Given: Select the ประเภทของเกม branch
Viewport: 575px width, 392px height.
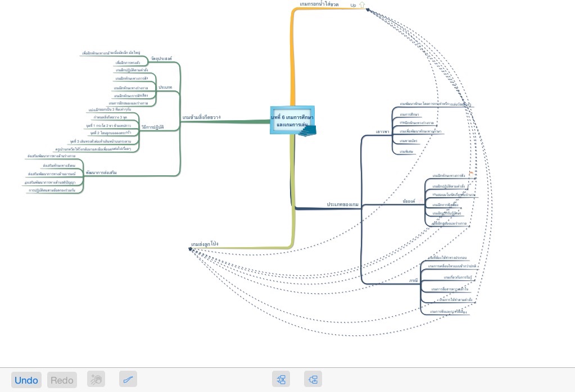Looking at the screenshot, I should pos(342,204).
